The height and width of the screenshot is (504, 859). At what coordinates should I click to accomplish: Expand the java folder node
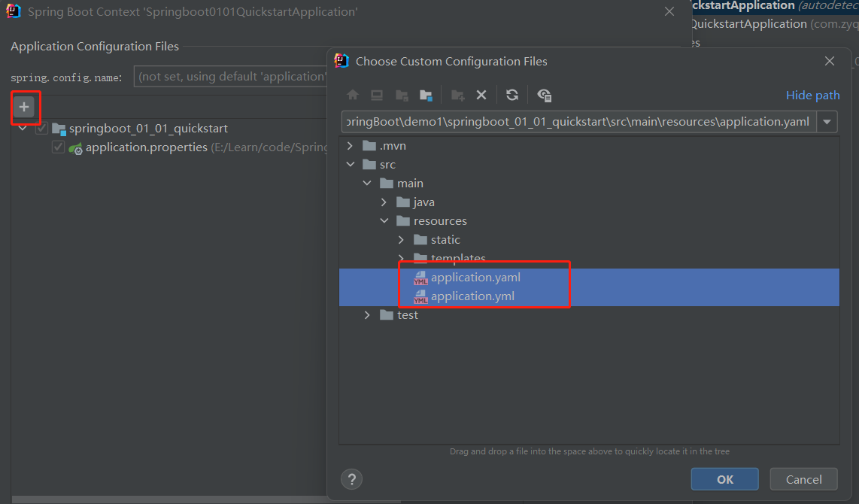coord(384,202)
